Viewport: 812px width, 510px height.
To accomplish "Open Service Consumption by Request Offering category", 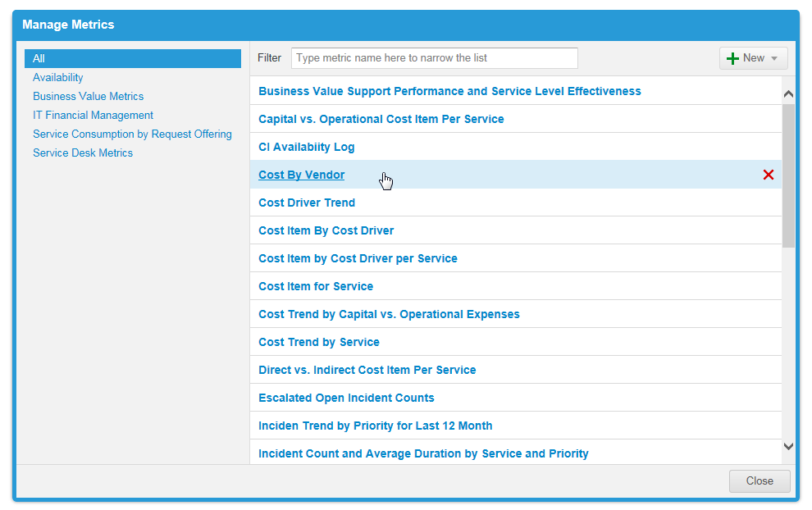I will 132,134.
